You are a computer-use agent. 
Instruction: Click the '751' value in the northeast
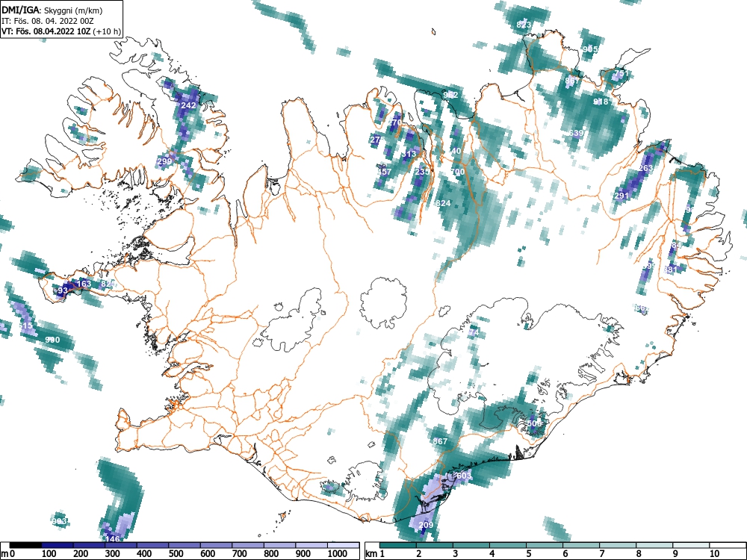[x=621, y=74]
